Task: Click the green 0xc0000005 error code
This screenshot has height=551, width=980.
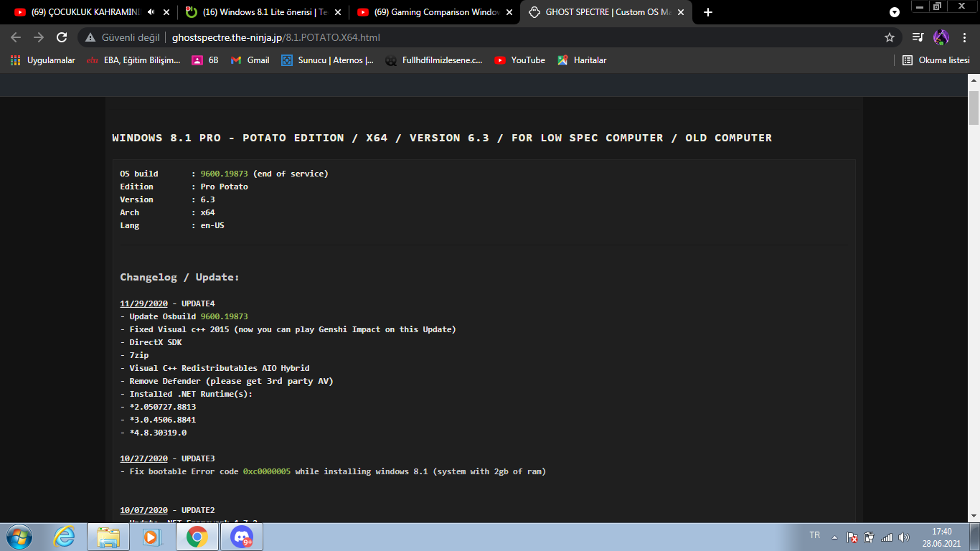Action: (x=267, y=471)
